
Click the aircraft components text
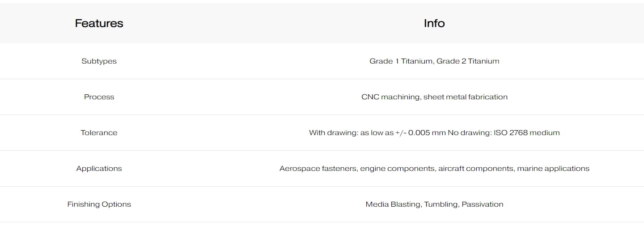point(475,169)
